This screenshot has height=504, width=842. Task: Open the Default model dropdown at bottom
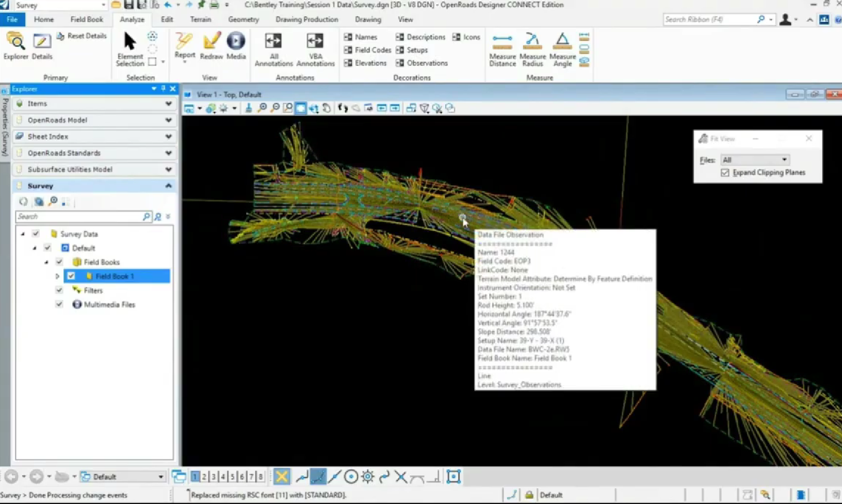[x=123, y=477]
